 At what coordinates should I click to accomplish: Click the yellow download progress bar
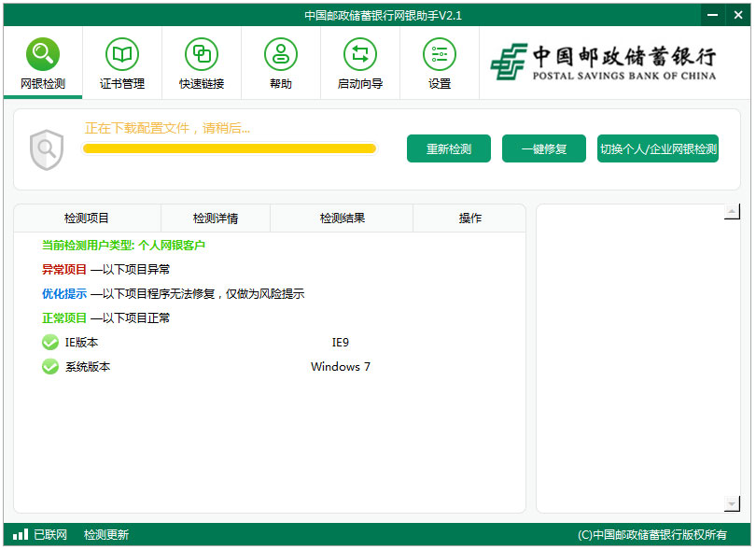click(230, 148)
